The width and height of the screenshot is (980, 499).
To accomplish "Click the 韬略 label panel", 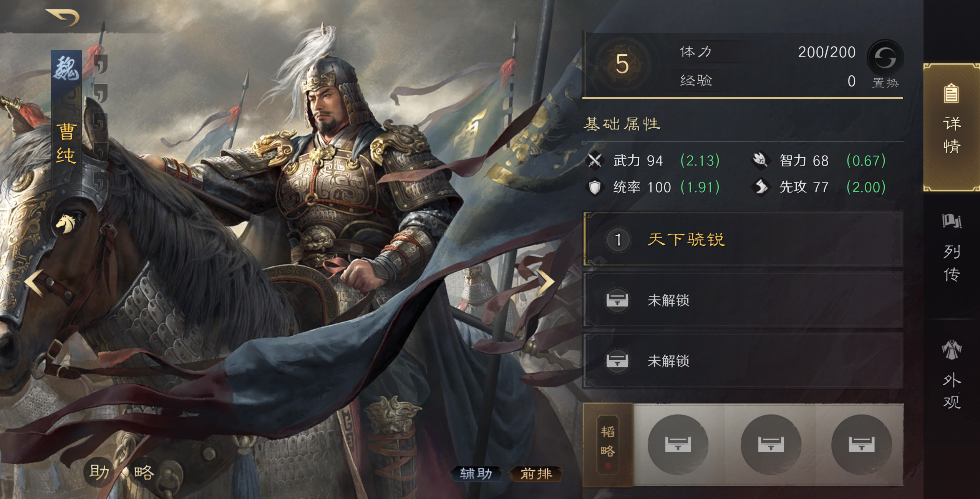I will (608, 445).
